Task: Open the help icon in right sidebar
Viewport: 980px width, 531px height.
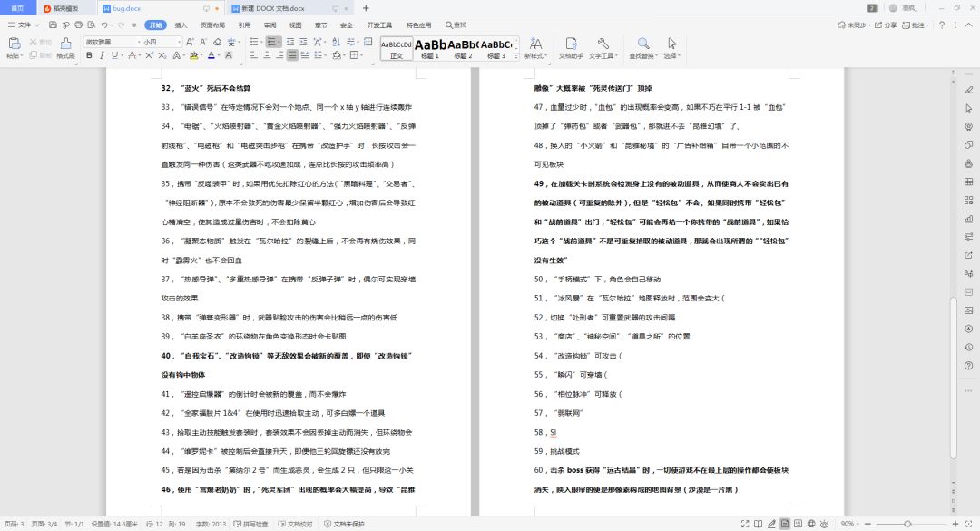Action: [x=969, y=365]
